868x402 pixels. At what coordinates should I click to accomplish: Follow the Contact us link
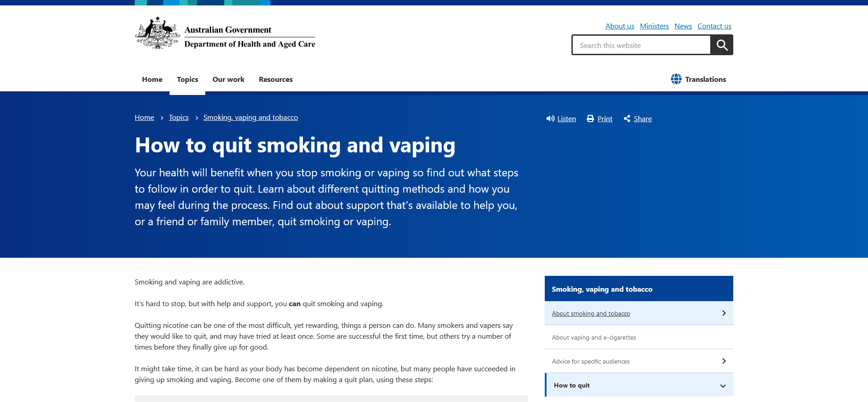(714, 26)
